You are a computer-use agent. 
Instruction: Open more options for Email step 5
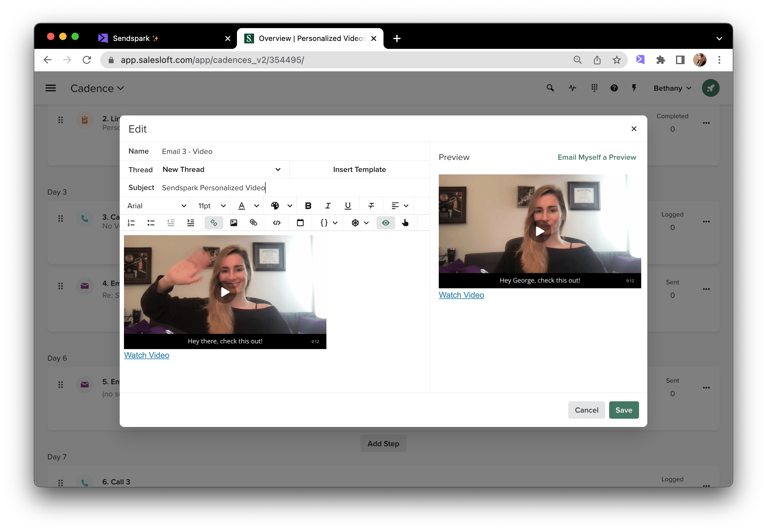pyautogui.click(x=706, y=388)
